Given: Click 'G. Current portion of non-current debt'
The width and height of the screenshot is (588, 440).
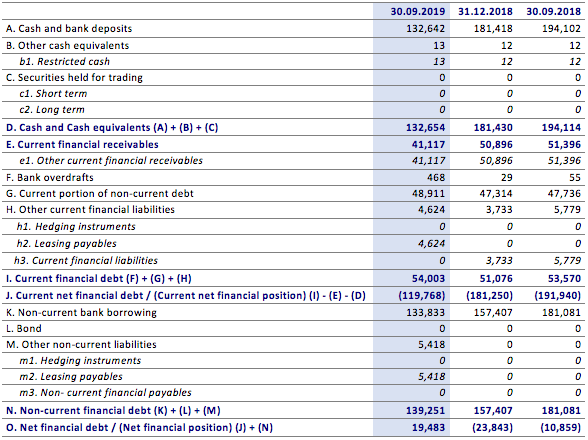Looking at the screenshot, I should (x=99, y=194).
